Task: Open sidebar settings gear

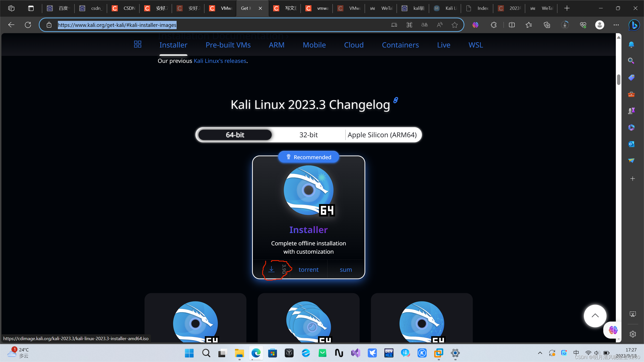Action: pos(633,334)
